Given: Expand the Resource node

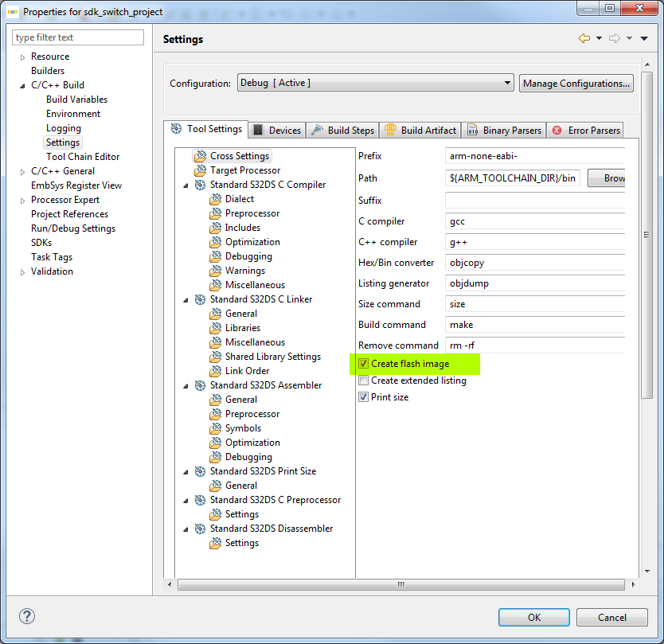Looking at the screenshot, I should (22, 57).
